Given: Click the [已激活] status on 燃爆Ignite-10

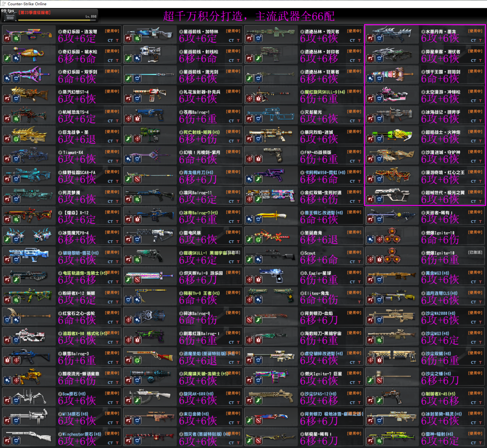Looking at the screenshot, I should tap(475, 252).
